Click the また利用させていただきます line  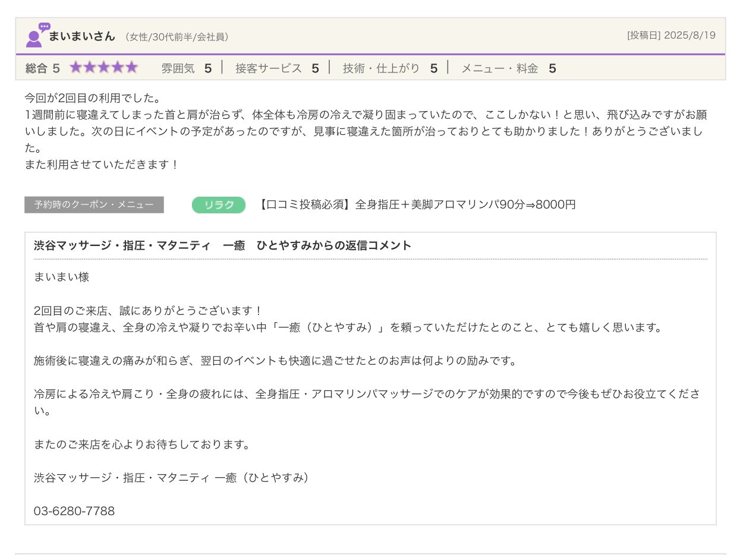coord(101,165)
